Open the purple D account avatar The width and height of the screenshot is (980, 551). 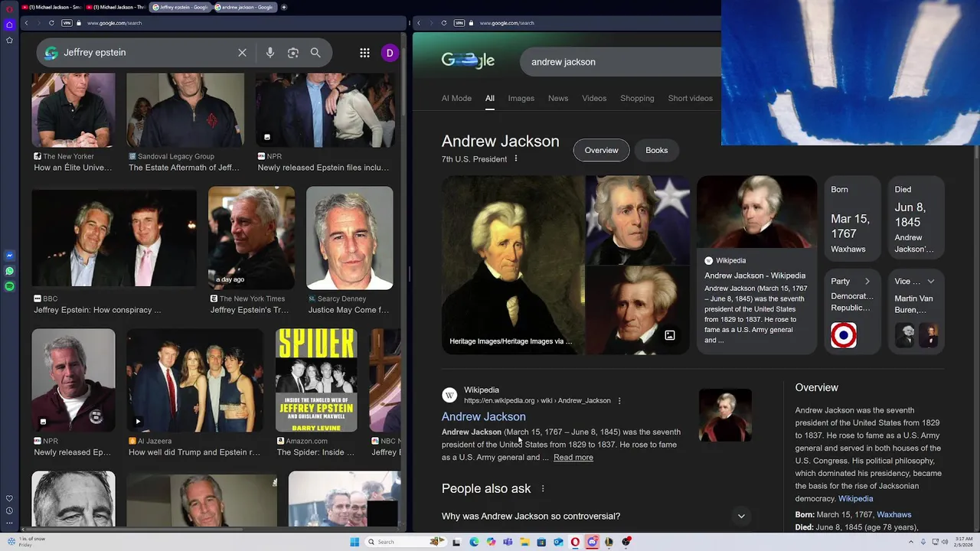(x=390, y=53)
